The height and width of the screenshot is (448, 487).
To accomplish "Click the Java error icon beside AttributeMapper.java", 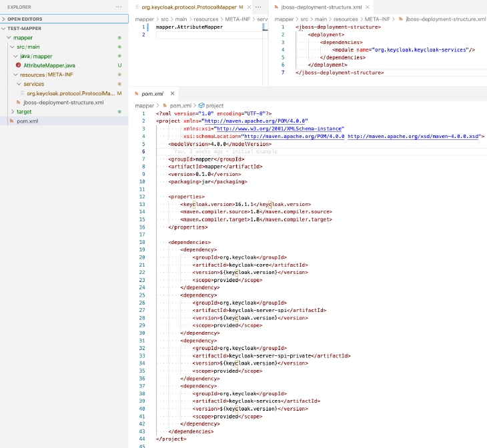I will (x=19, y=65).
